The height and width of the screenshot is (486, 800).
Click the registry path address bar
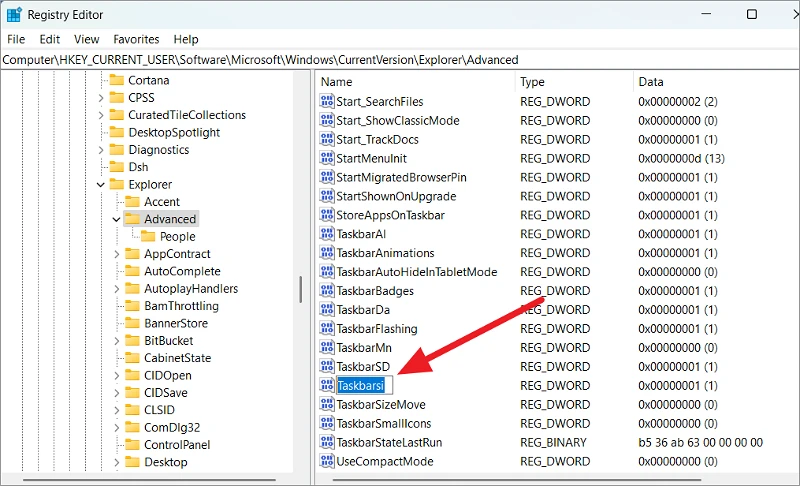tap(400, 60)
